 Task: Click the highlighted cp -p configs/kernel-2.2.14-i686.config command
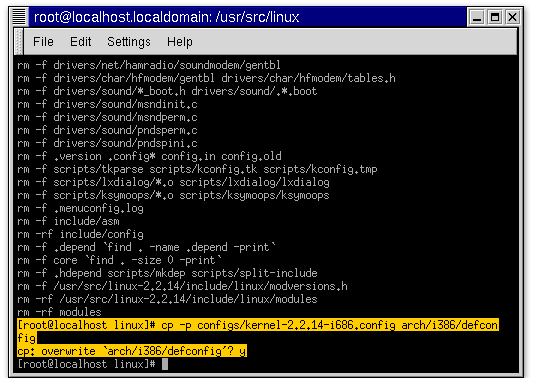[258, 325]
